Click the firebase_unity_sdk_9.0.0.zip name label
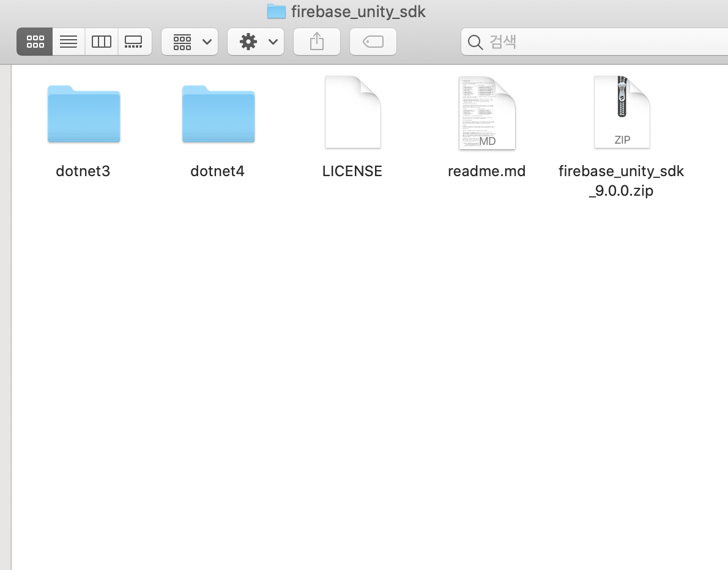Viewport: 728px width, 570px height. (621, 180)
